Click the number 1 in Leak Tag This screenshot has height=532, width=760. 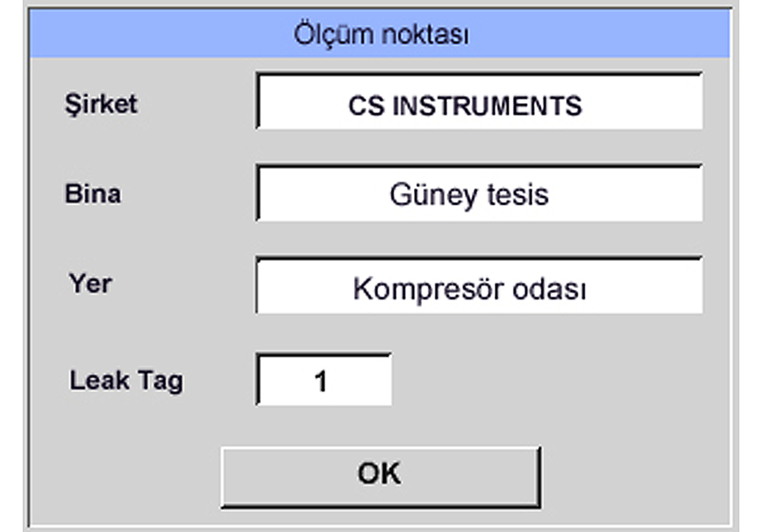(320, 381)
